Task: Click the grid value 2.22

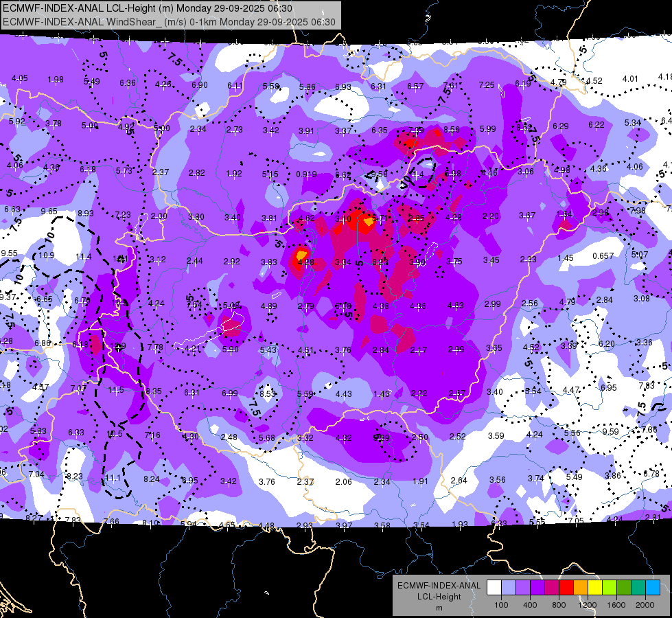Action: click(x=419, y=393)
